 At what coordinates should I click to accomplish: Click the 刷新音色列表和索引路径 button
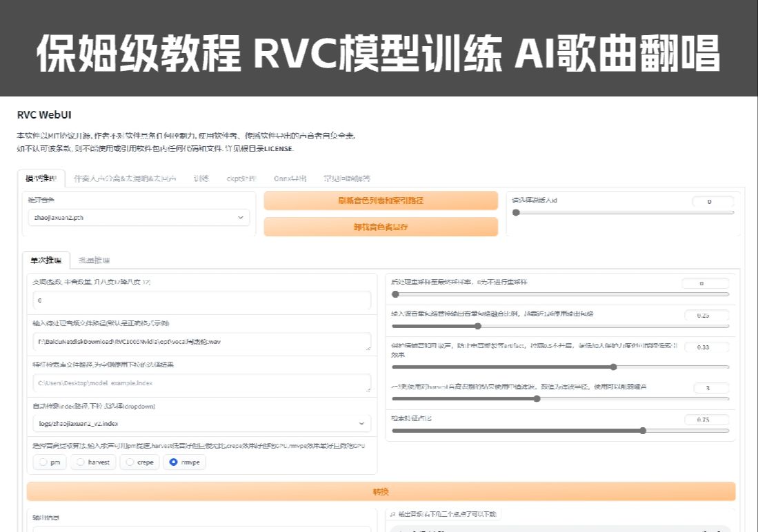(x=381, y=200)
